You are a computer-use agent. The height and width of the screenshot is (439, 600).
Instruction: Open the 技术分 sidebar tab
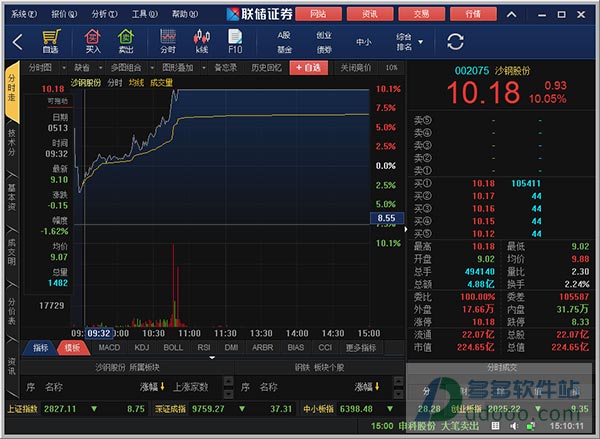12,143
